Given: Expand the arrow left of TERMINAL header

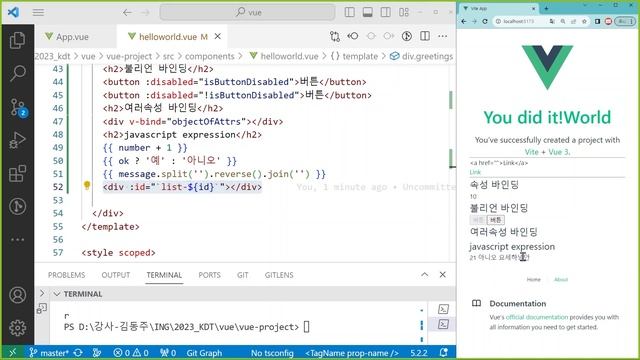Looking at the screenshot, I should 42,293.
